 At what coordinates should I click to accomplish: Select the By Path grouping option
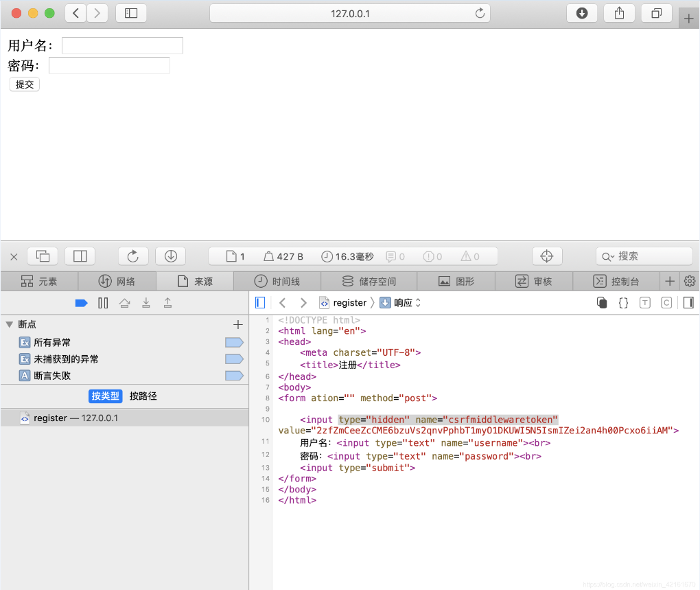(143, 396)
